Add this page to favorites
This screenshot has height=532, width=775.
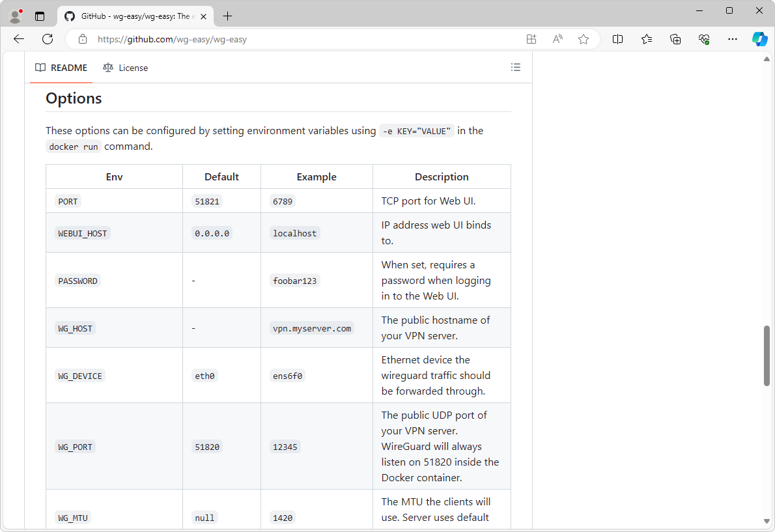(584, 39)
